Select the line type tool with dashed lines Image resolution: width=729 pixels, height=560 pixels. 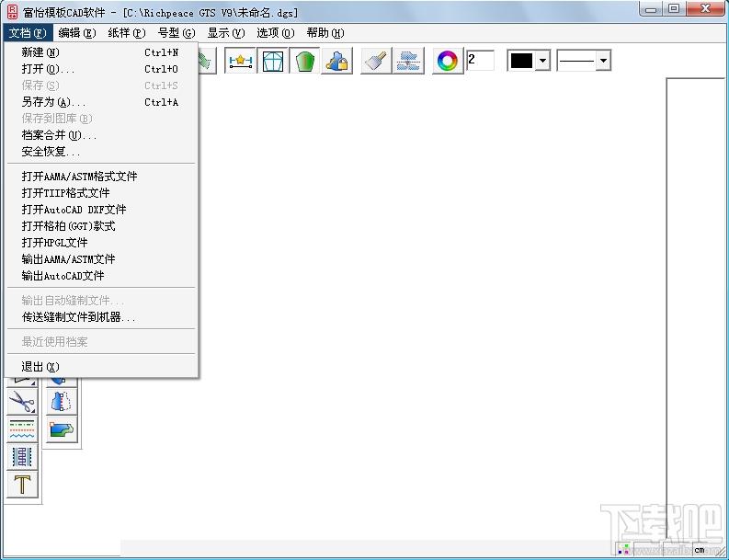pos(22,429)
